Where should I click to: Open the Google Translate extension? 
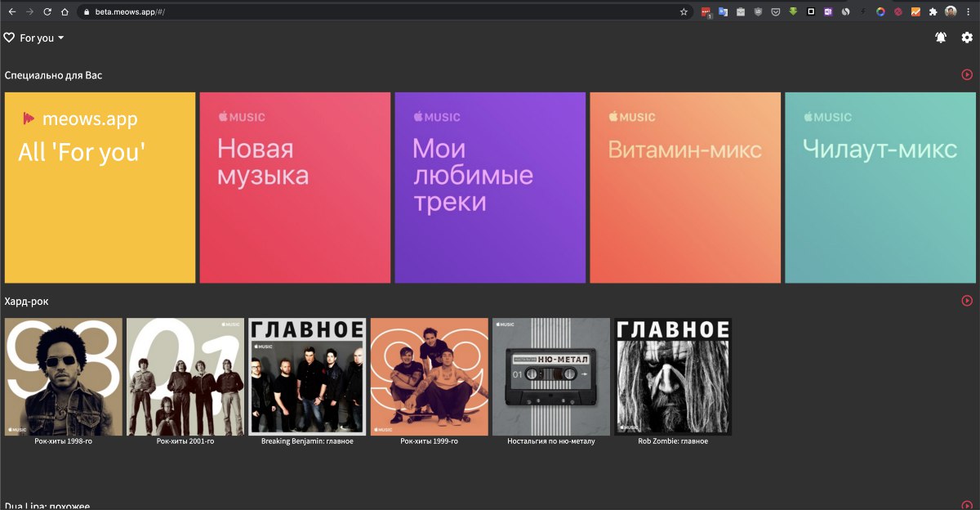pos(723,12)
